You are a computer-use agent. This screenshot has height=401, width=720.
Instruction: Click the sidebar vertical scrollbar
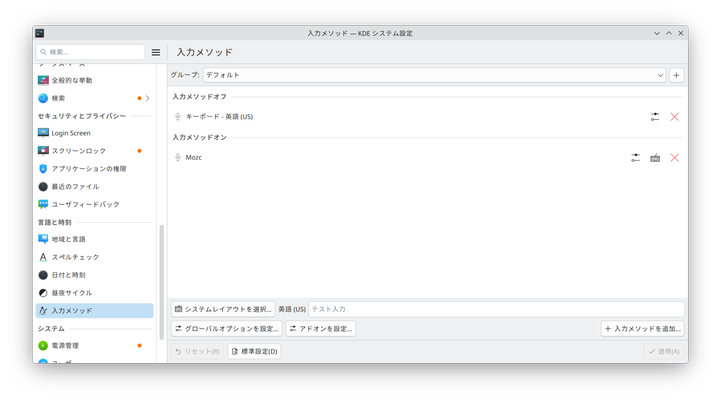pyautogui.click(x=161, y=280)
